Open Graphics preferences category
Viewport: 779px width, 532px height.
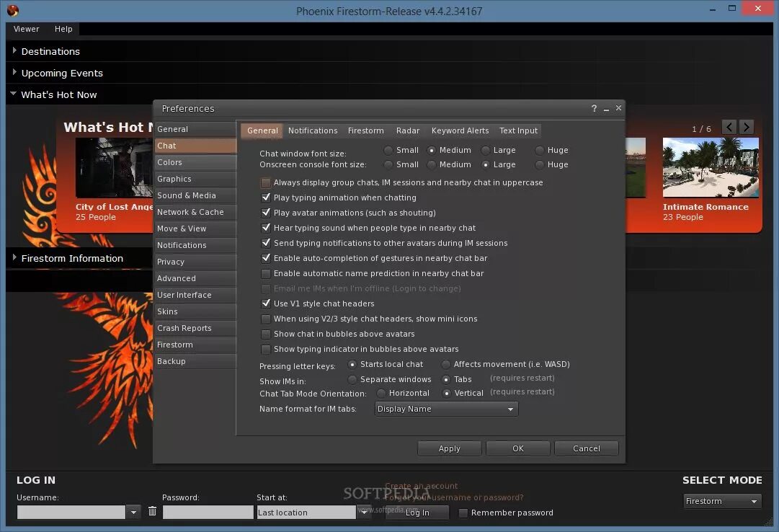click(195, 179)
